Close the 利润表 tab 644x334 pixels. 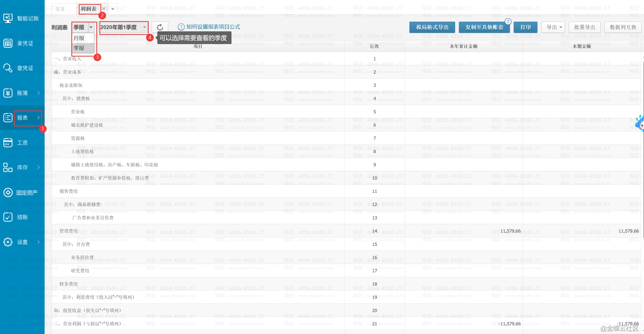(104, 9)
